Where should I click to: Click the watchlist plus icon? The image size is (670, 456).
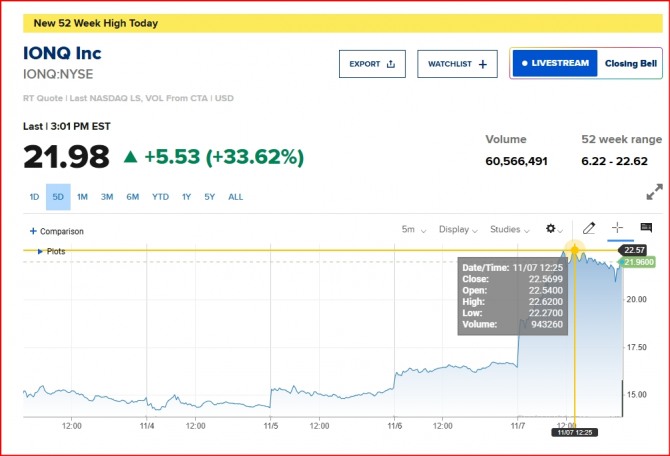pos(483,64)
